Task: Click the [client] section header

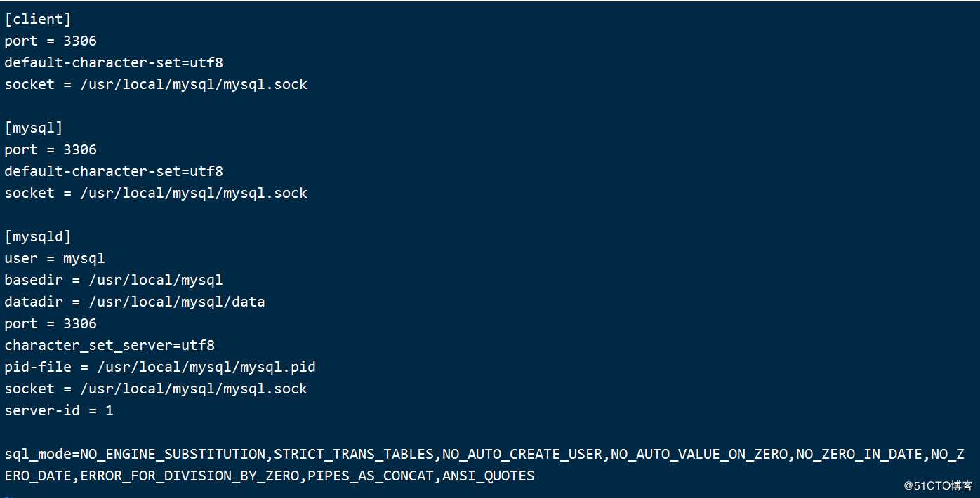Action: [x=38, y=20]
